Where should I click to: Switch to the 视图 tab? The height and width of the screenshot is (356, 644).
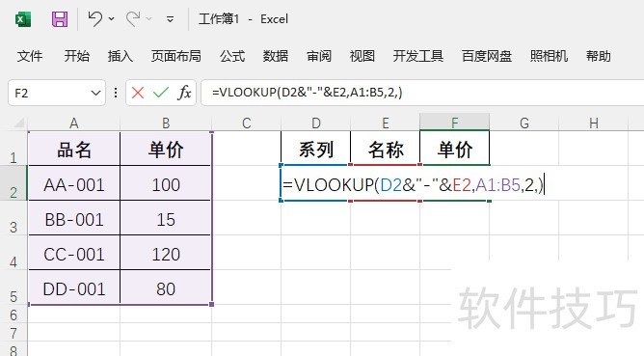(362, 56)
